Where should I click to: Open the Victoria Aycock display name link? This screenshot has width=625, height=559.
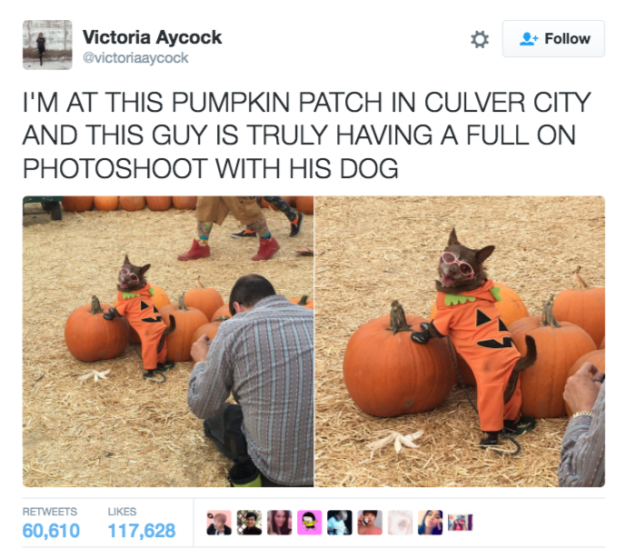tap(152, 37)
